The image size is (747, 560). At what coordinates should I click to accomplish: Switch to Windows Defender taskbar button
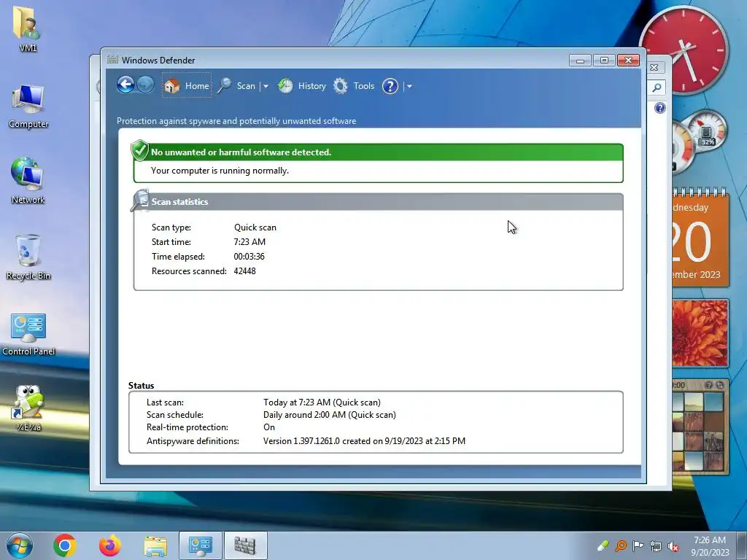click(245, 545)
